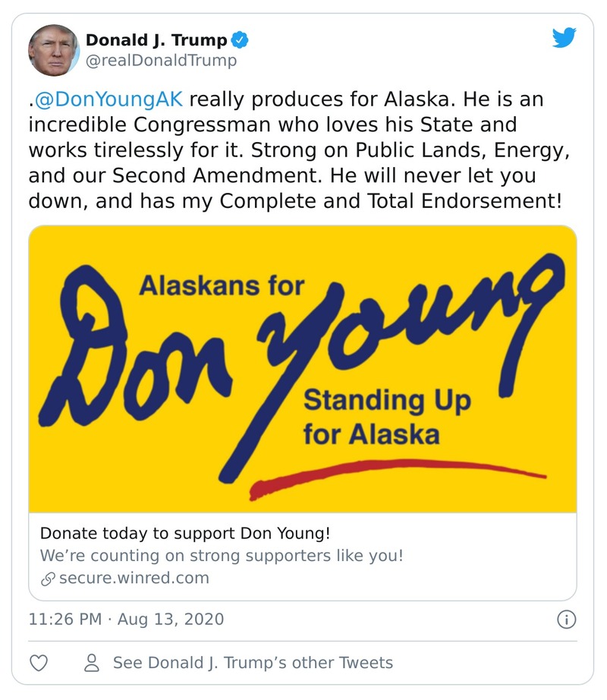
Task: Click the display name Donald J. Trump
Action: [156, 40]
